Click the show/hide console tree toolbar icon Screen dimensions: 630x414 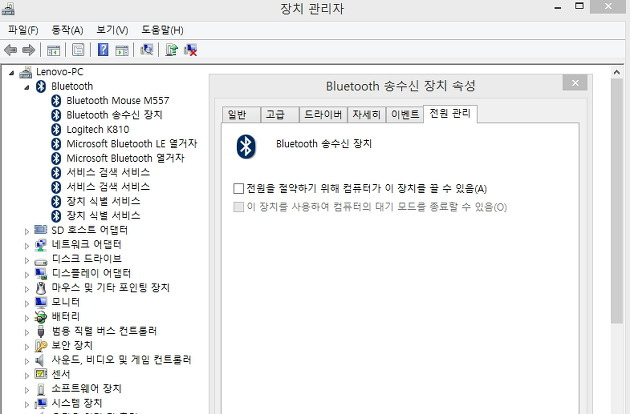coord(53,50)
